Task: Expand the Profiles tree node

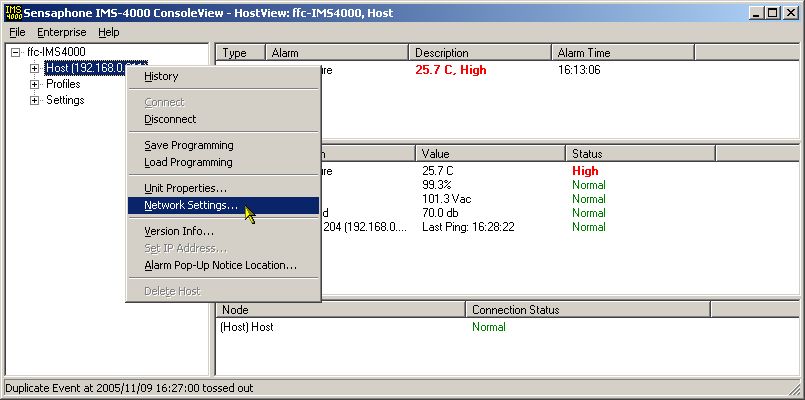Action: coord(34,84)
